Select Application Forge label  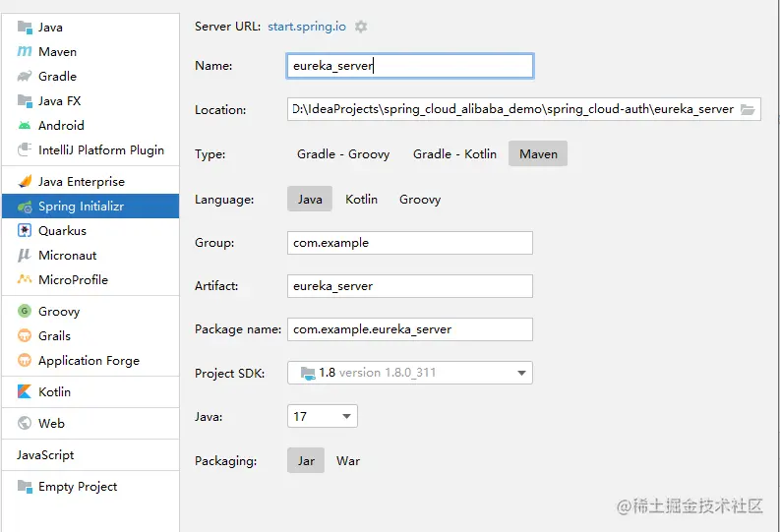[90, 361]
